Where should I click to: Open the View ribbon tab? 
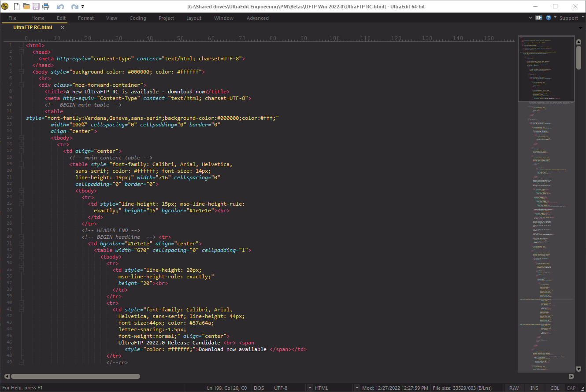tap(112, 18)
